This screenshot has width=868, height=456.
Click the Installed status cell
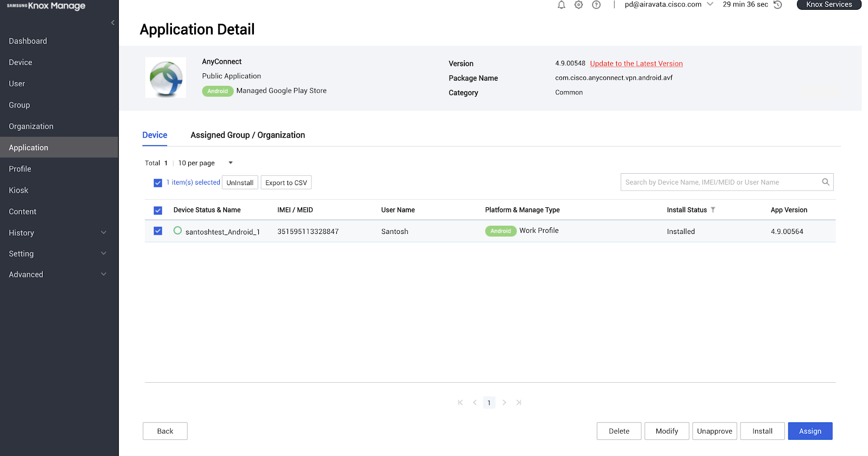(681, 231)
